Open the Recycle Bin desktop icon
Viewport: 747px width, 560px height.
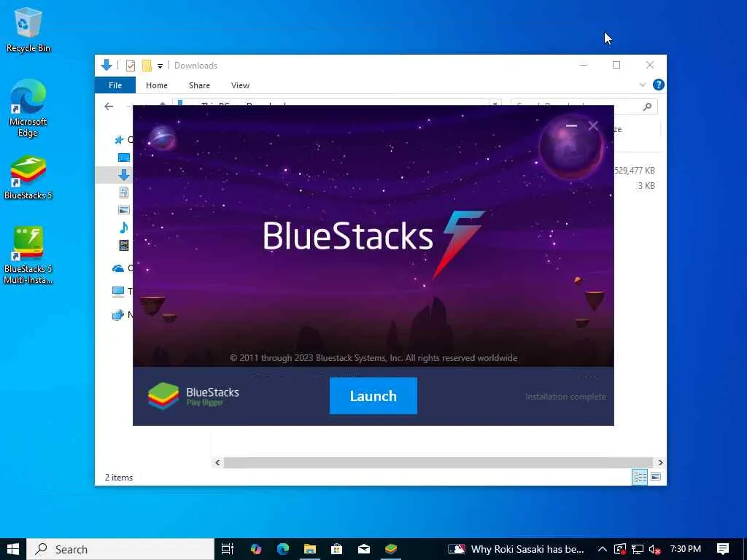point(28,29)
